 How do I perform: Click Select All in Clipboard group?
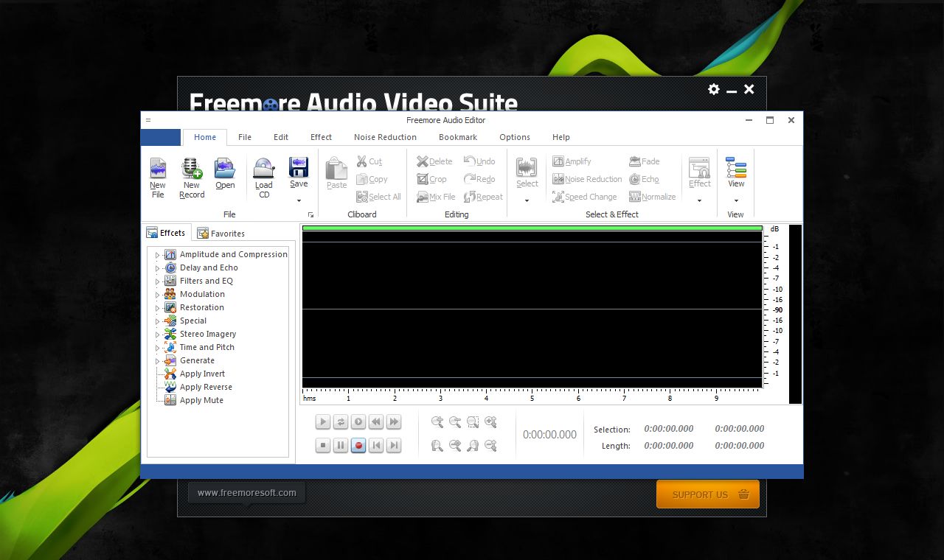(378, 197)
